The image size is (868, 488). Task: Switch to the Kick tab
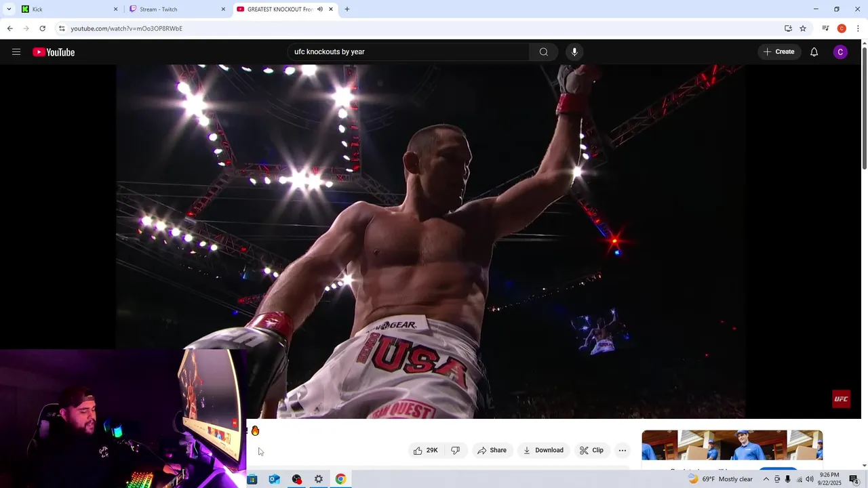click(68, 9)
